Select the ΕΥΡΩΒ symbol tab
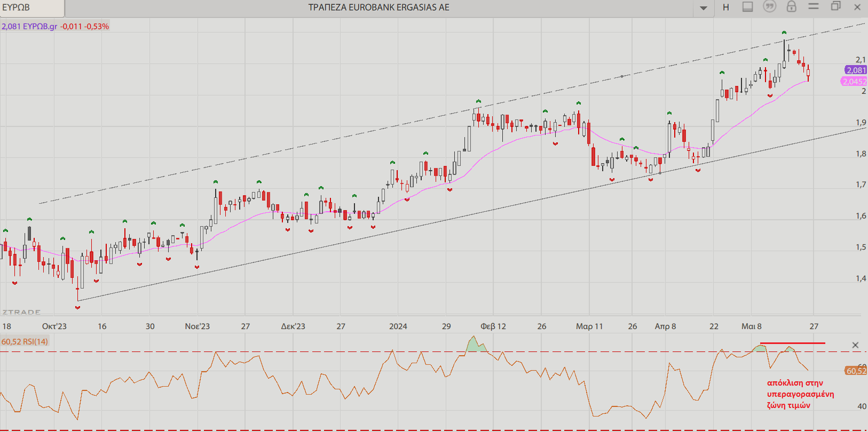The image size is (868, 432). [31, 8]
